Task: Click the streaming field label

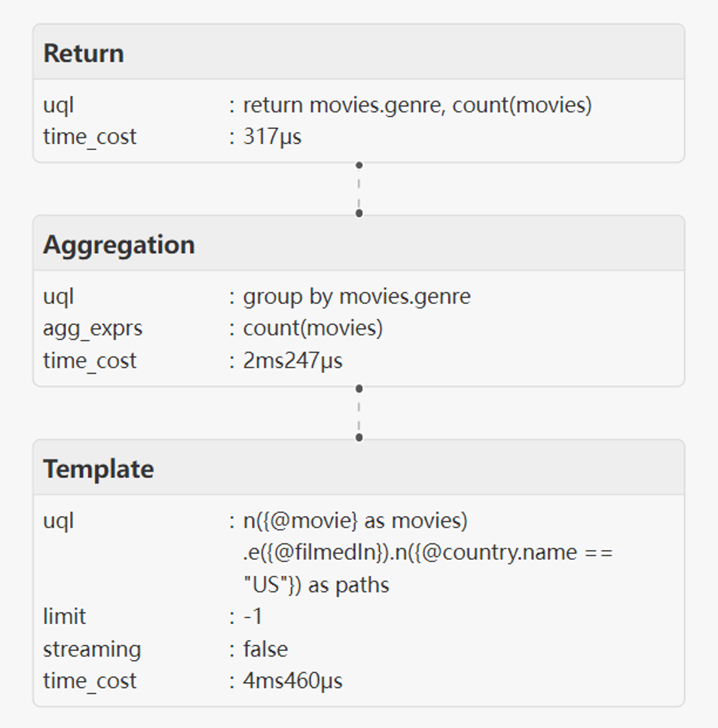Action: pos(92,650)
